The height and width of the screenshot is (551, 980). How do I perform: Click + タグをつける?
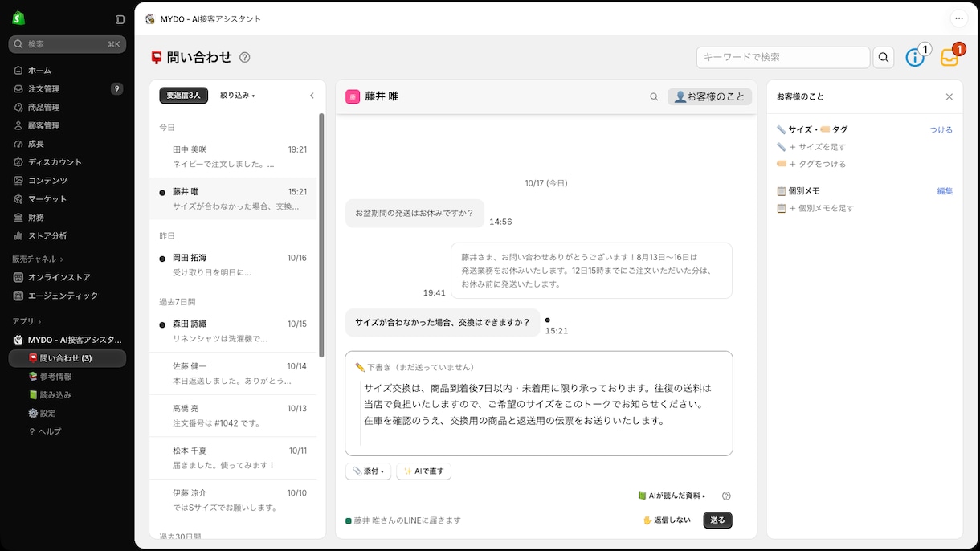click(x=811, y=164)
